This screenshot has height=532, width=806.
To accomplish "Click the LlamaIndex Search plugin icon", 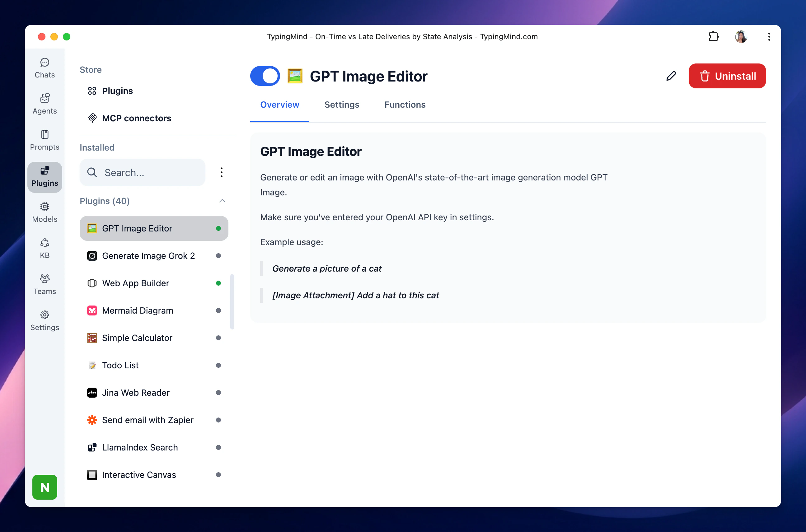I will [92, 447].
